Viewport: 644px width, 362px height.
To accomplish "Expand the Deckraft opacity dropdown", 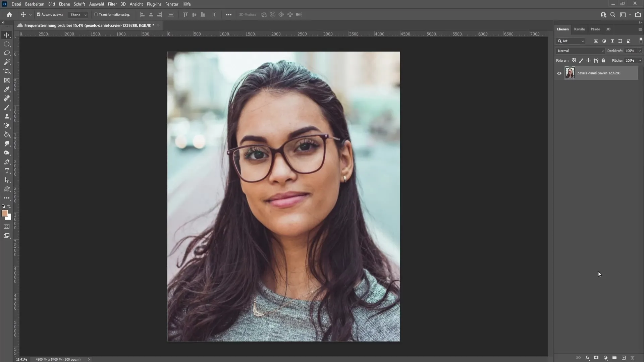I will (640, 50).
